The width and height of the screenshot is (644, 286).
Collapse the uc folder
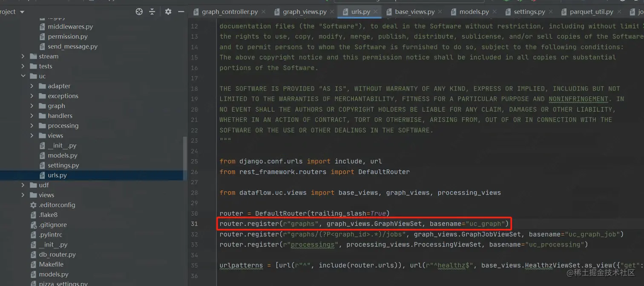pyautogui.click(x=23, y=76)
